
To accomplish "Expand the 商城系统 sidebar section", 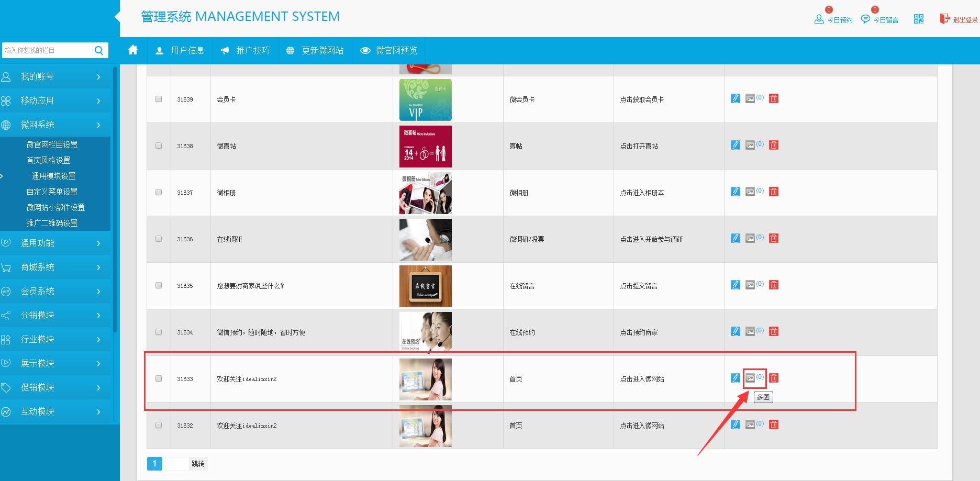I will point(55,267).
